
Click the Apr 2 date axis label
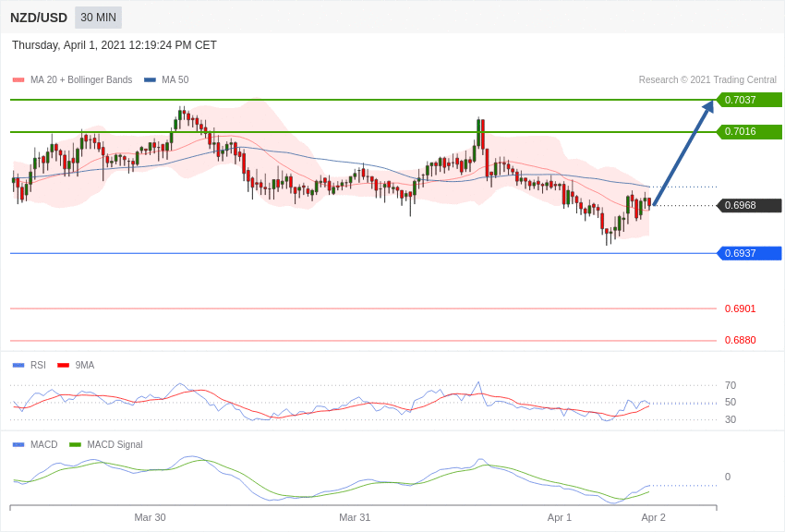pos(653,517)
